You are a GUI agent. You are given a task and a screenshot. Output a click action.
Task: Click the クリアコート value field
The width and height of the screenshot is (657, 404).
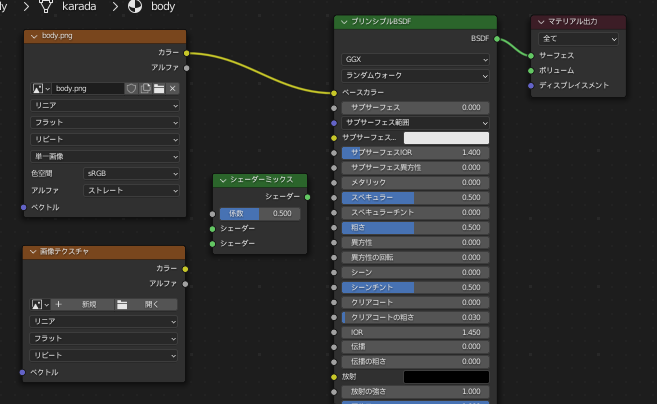click(x=415, y=302)
